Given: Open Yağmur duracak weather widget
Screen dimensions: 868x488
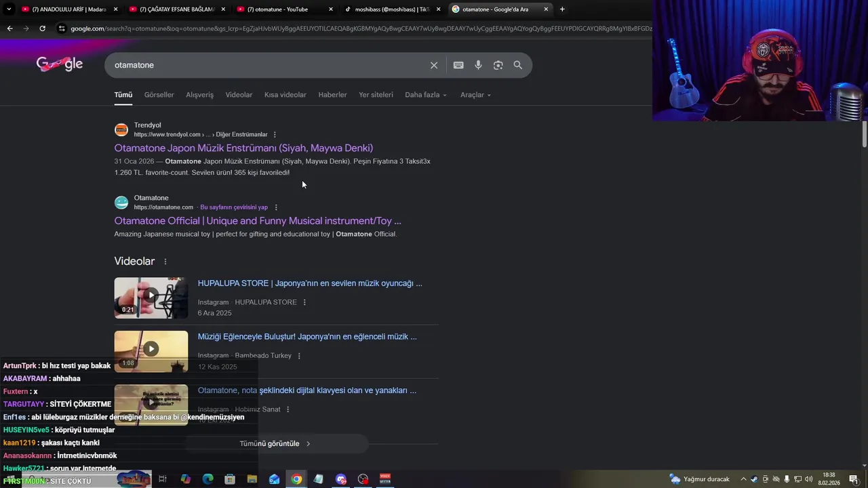Looking at the screenshot, I should click(700, 479).
